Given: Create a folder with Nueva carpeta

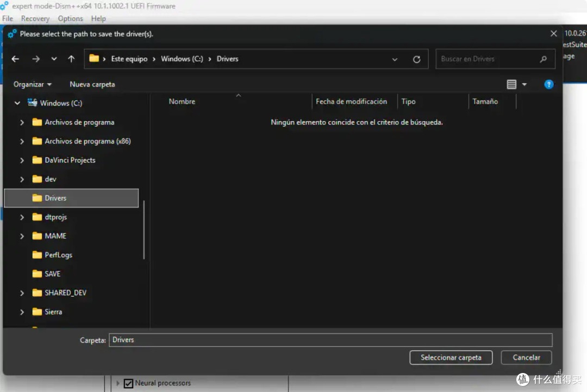Looking at the screenshot, I should (x=91, y=84).
